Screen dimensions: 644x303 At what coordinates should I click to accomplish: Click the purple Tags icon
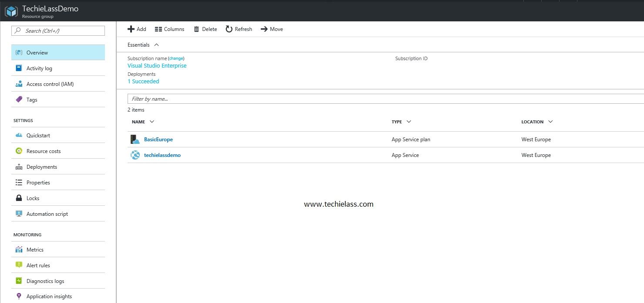[x=19, y=99]
